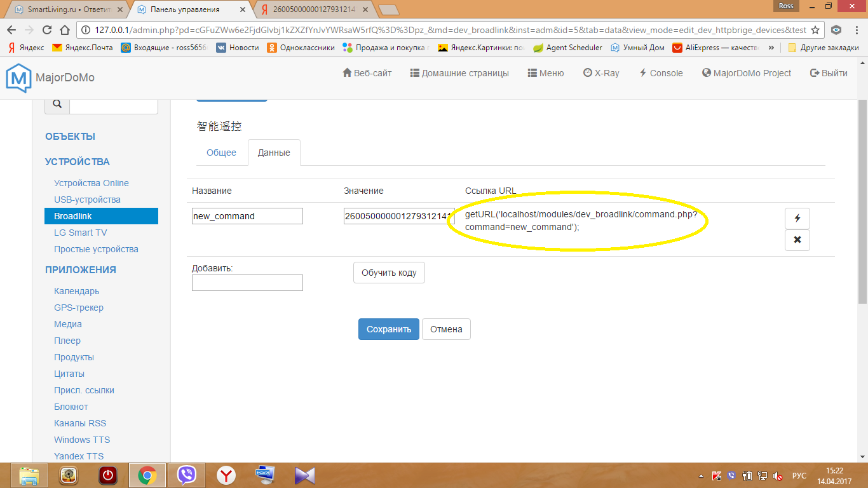Open the Умный Дом bookmark
The image size is (868, 488).
(x=638, y=48)
